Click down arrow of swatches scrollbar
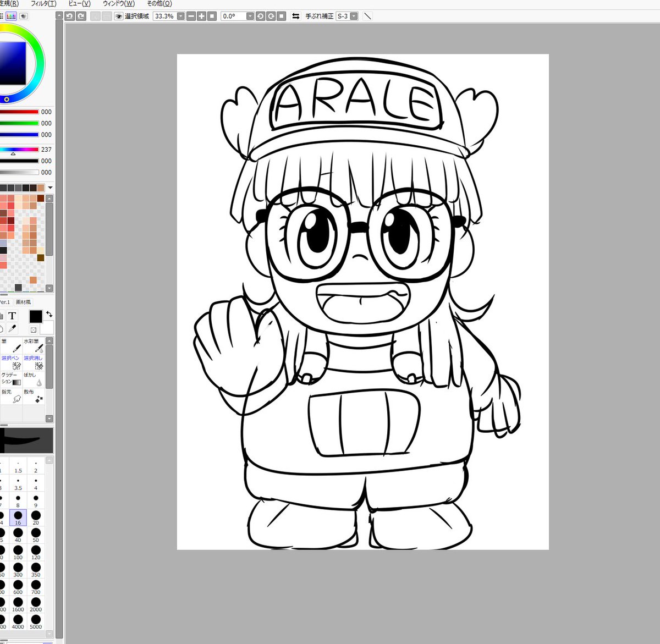This screenshot has width=660, height=644. [50, 288]
